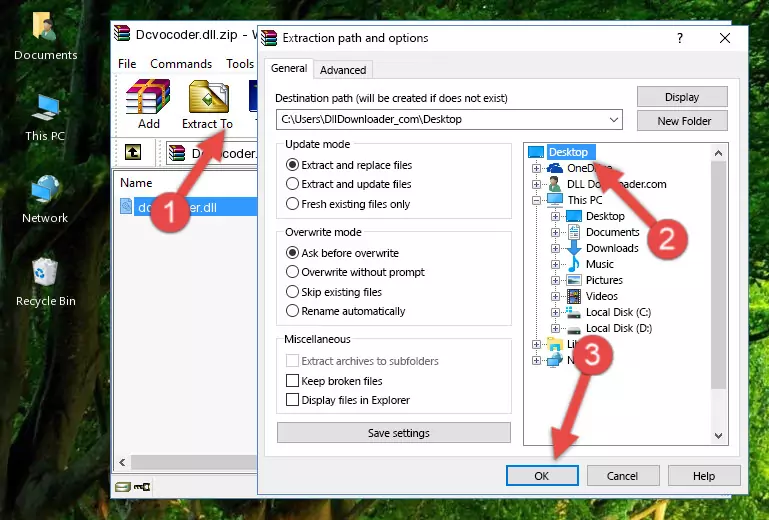Open the Documents desktop icon
769x520 pixels.
(x=45, y=36)
